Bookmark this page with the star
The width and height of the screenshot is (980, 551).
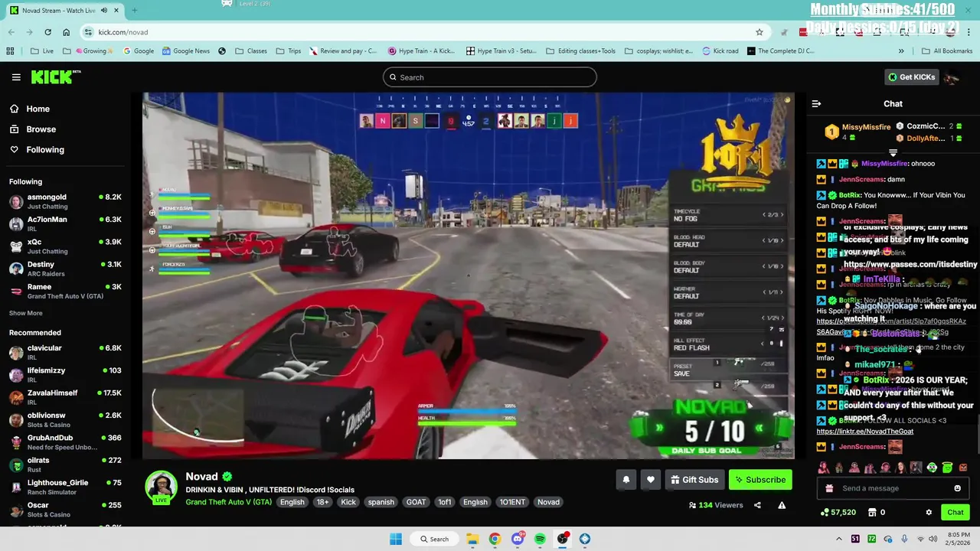[x=759, y=32]
